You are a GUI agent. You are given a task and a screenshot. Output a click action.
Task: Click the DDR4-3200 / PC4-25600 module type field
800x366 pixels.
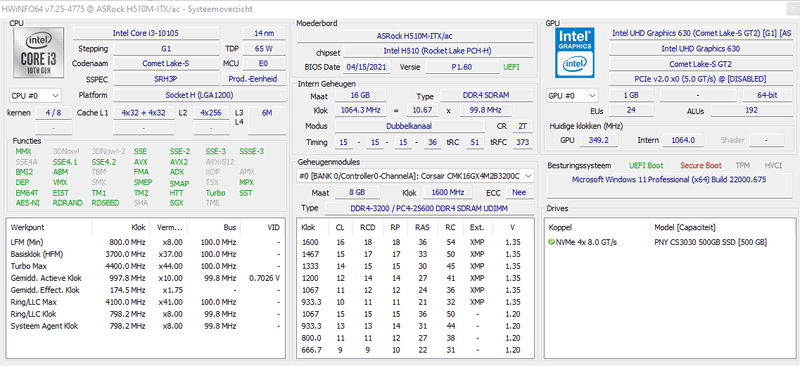tap(429, 208)
